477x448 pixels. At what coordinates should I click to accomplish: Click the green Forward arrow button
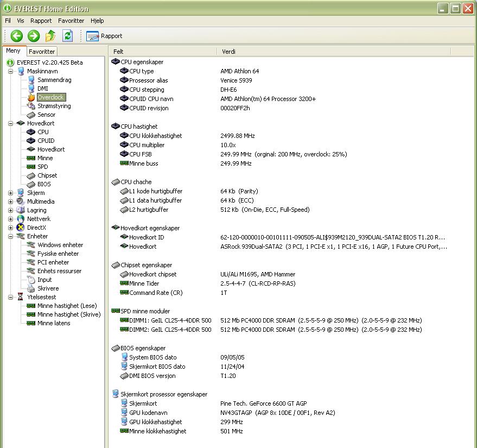pyautogui.click(x=34, y=36)
